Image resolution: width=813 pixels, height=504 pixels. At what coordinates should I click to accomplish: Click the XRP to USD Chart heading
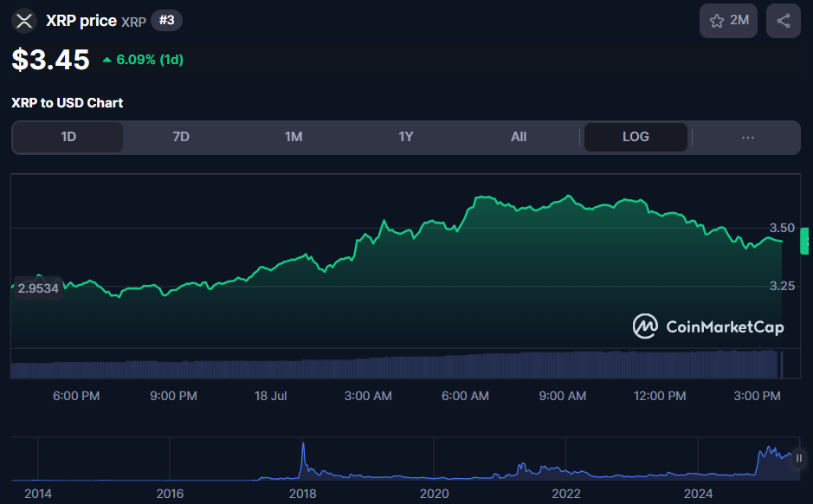tap(67, 103)
